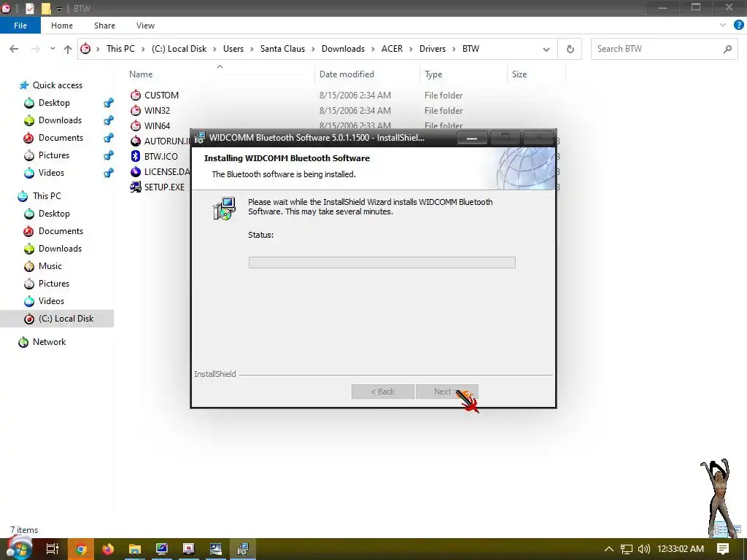Select the SETUP.EXE installer icon
The height and width of the screenshot is (560, 747).
pyautogui.click(x=136, y=187)
